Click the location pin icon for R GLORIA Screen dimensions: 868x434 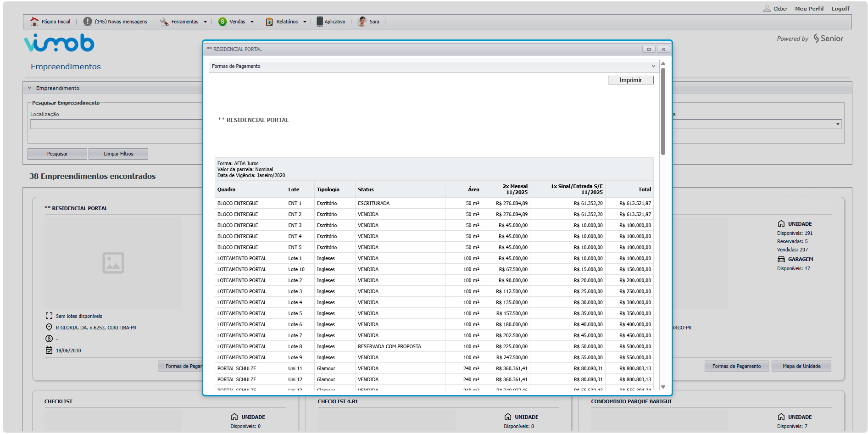coord(49,328)
